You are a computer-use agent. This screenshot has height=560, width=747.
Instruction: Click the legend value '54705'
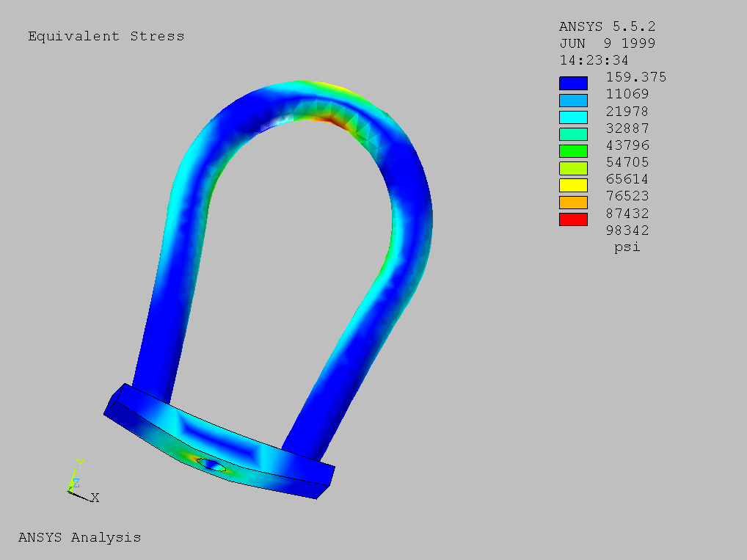(627, 162)
